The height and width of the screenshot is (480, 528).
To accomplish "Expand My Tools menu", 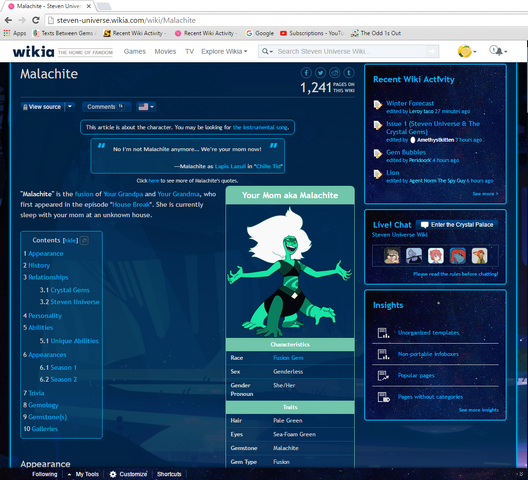I will click(x=84, y=474).
